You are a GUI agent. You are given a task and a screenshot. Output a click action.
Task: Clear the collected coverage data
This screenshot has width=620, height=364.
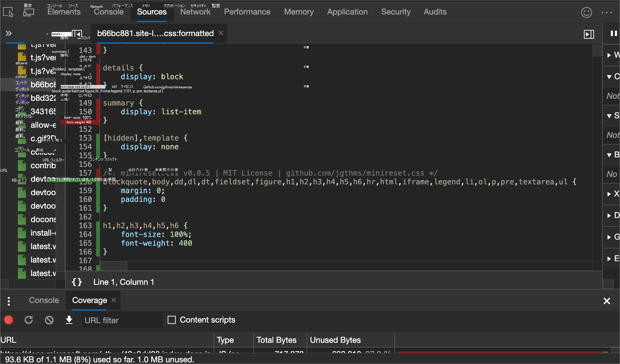49,320
